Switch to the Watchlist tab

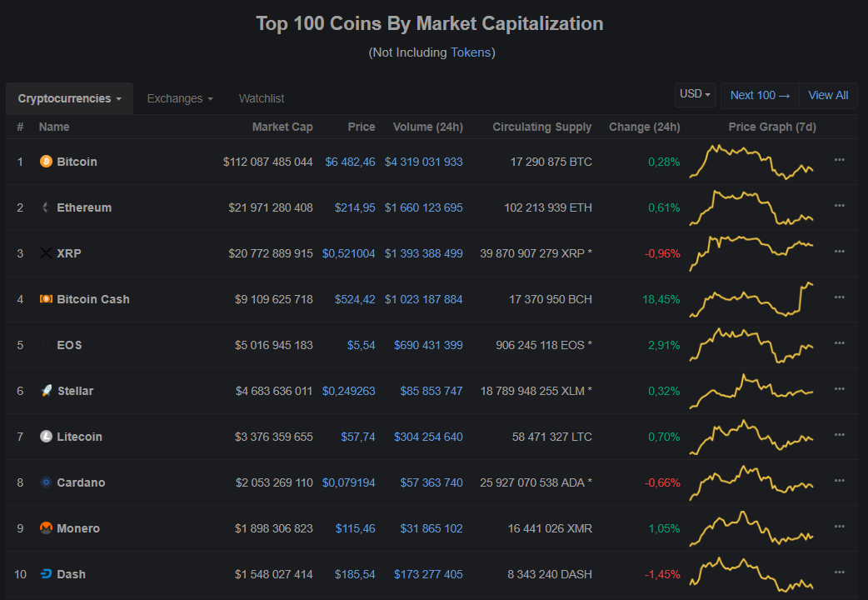click(261, 98)
